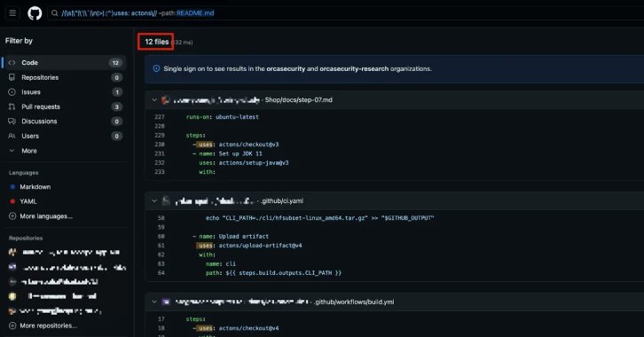Click line 'actons/checkout@v3' in step-07.md
Screen dimensions: 644x337
[249, 145]
